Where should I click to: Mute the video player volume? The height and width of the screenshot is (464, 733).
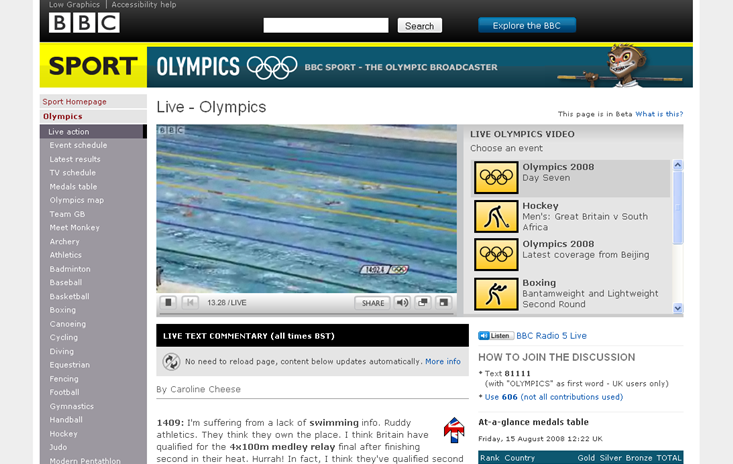point(402,303)
